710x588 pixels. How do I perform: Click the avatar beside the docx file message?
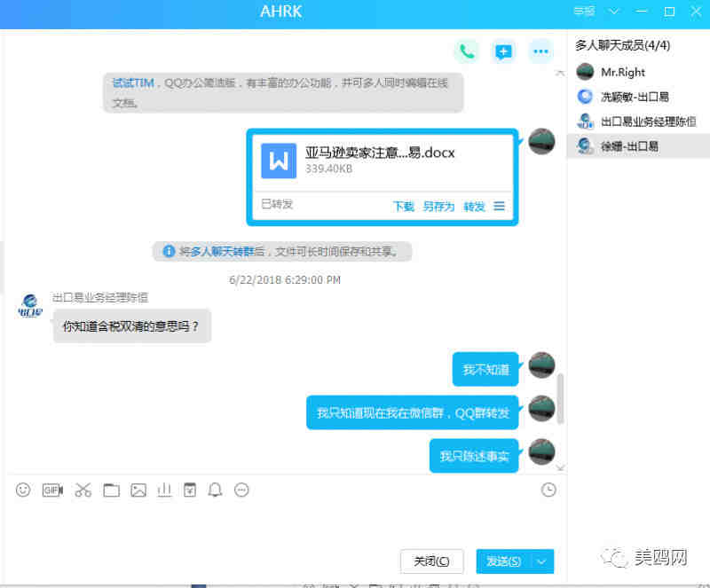pos(541,141)
